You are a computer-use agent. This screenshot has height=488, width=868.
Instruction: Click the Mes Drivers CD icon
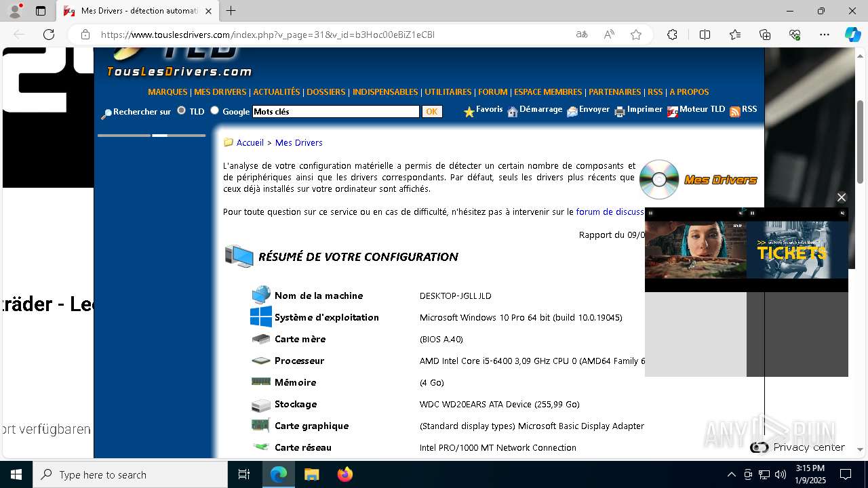tap(659, 180)
